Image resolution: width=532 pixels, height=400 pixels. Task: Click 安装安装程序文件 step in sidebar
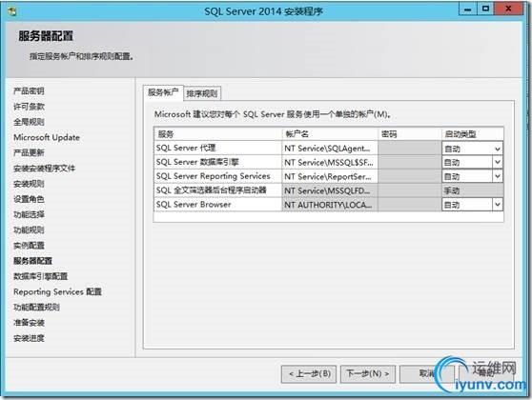pos(45,169)
